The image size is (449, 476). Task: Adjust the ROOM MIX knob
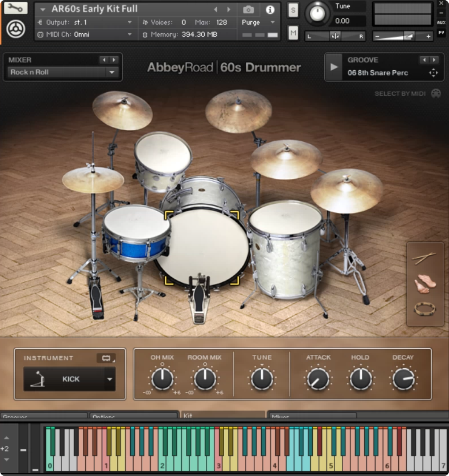pos(205,379)
